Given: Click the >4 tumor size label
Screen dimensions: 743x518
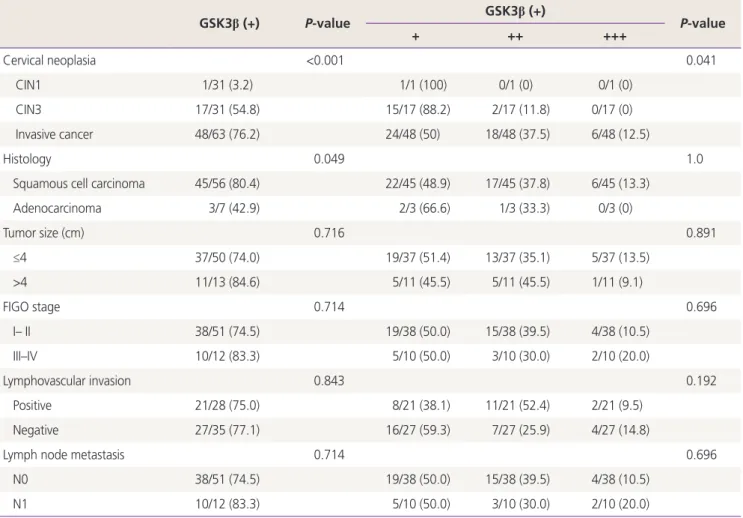Looking at the screenshot, I should click(x=20, y=282).
